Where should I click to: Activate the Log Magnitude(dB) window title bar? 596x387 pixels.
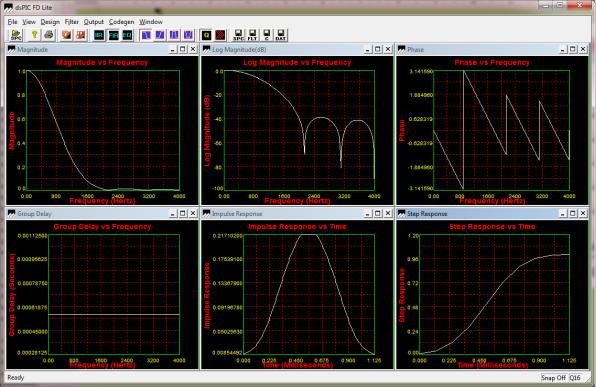297,49
